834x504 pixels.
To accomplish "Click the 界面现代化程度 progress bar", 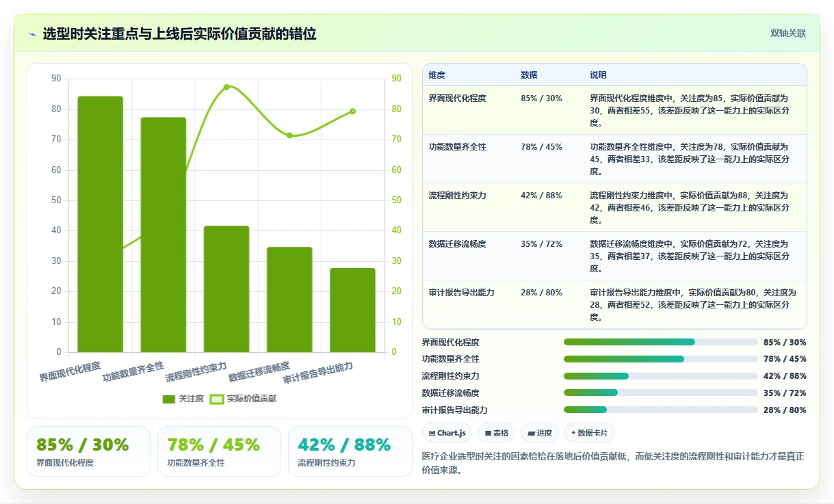I will [x=661, y=342].
